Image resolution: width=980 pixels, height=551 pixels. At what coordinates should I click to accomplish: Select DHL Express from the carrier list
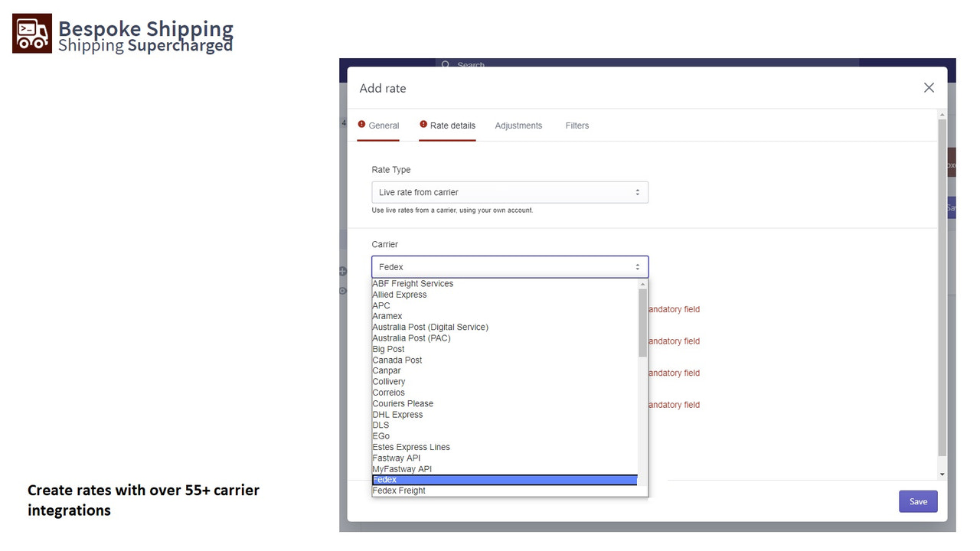tap(397, 414)
